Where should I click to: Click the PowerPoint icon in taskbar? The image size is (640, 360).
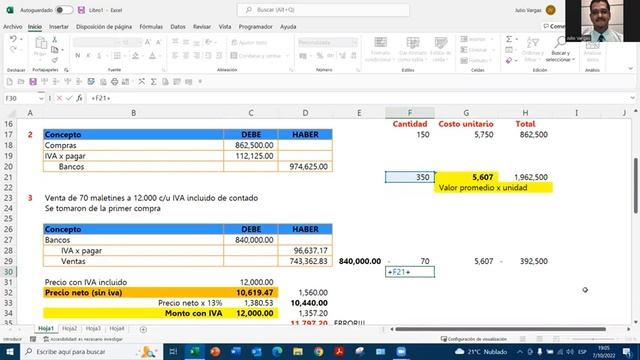pyautogui.click(x=215, y=351)
